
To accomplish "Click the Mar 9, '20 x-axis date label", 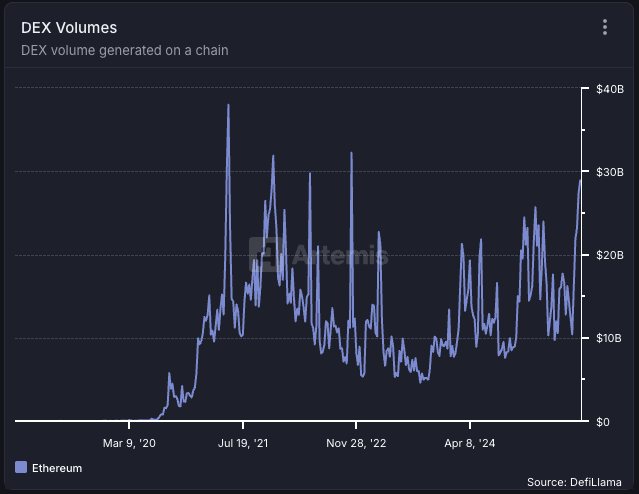I will (x=129, y=443).
